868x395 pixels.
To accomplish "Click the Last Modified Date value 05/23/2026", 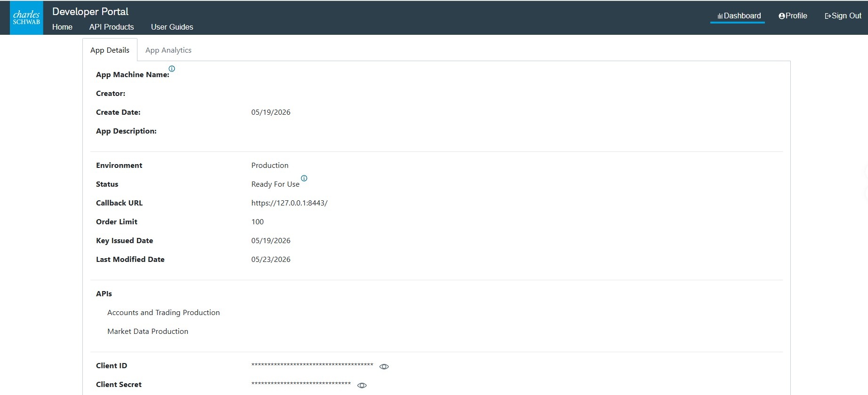I will coord(271,260).
